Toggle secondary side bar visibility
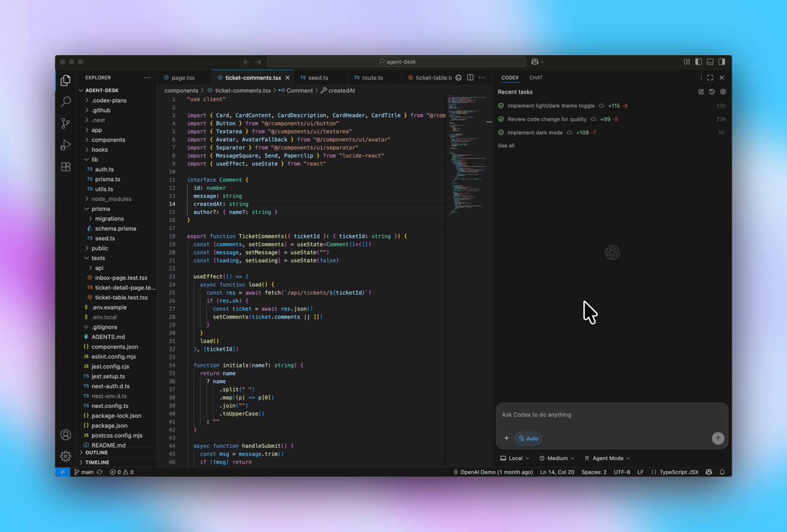This screenshot has height=532, width=787. click(722, 62)
